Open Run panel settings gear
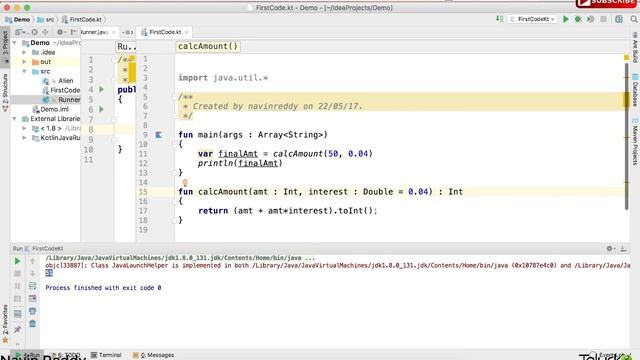This screenshot has height=360, width=640. [x=610, y=248]
